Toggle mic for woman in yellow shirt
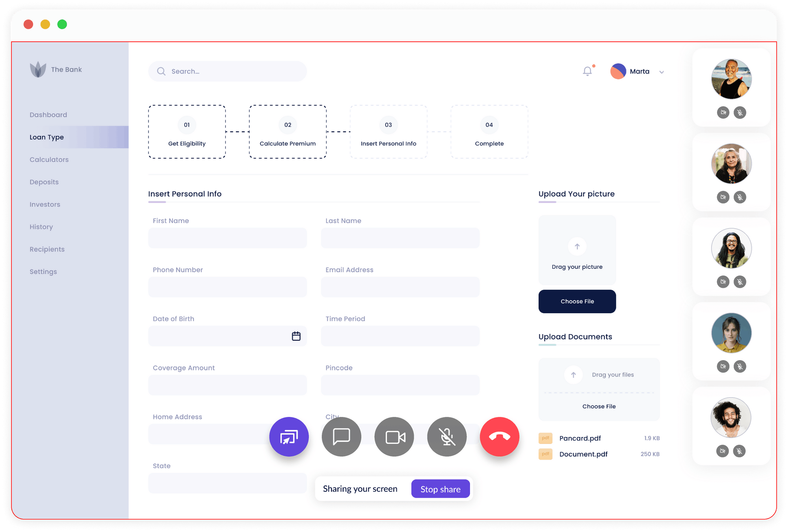 (x=740, y=366)
